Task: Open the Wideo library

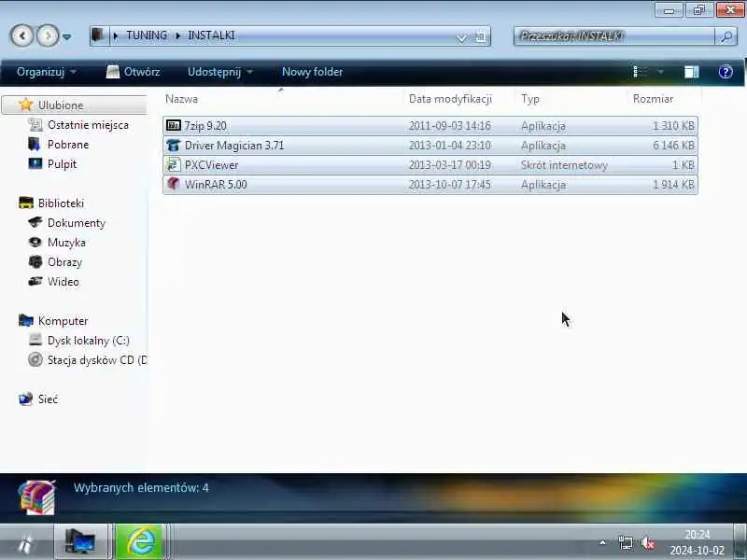Action: (x=63, y=282)
